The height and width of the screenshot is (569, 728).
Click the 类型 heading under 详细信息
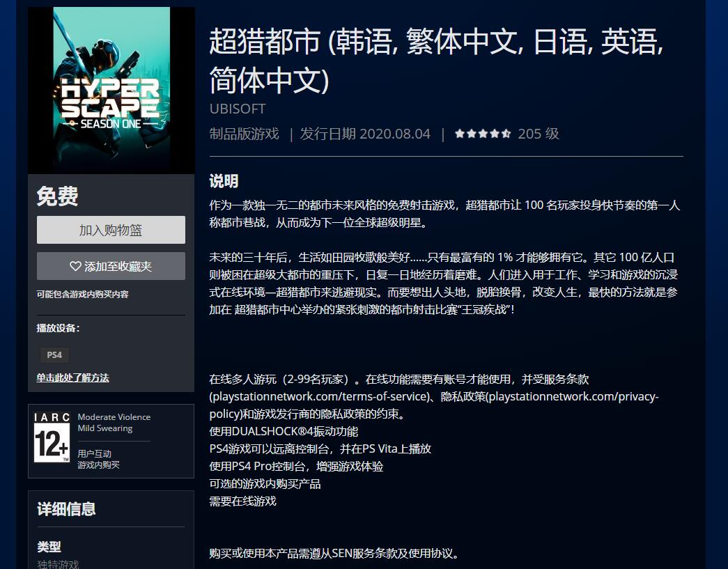(49, 547)
